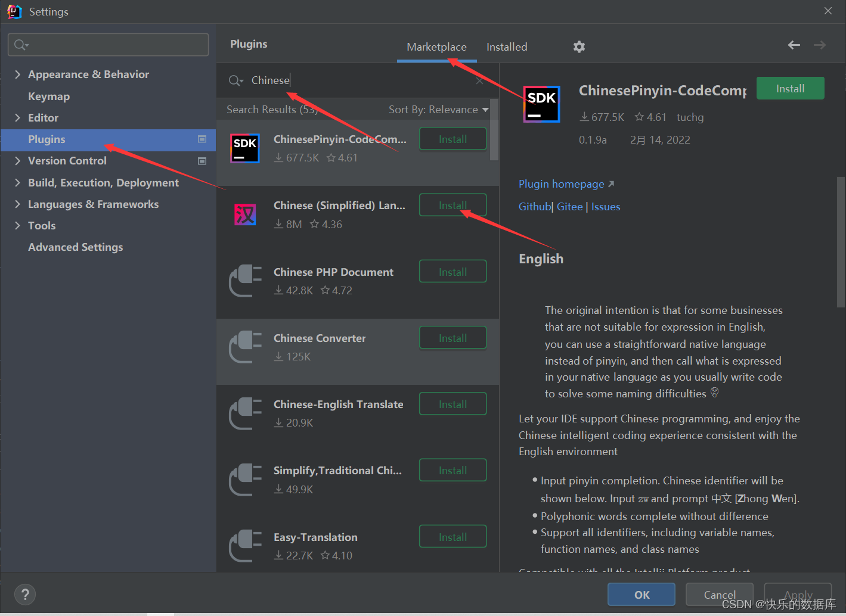Select Easy-Translation plugin name

tap(315, 537)
